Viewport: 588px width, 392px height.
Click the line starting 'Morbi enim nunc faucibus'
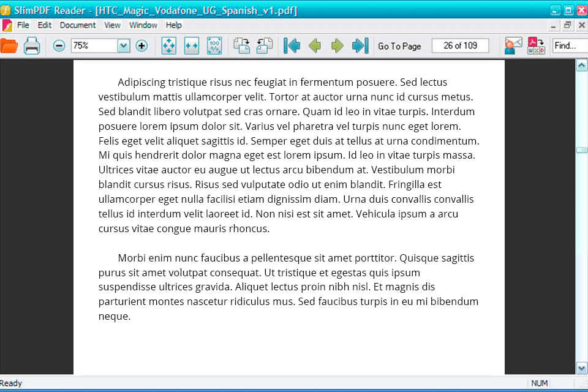[x=296, y=258]
